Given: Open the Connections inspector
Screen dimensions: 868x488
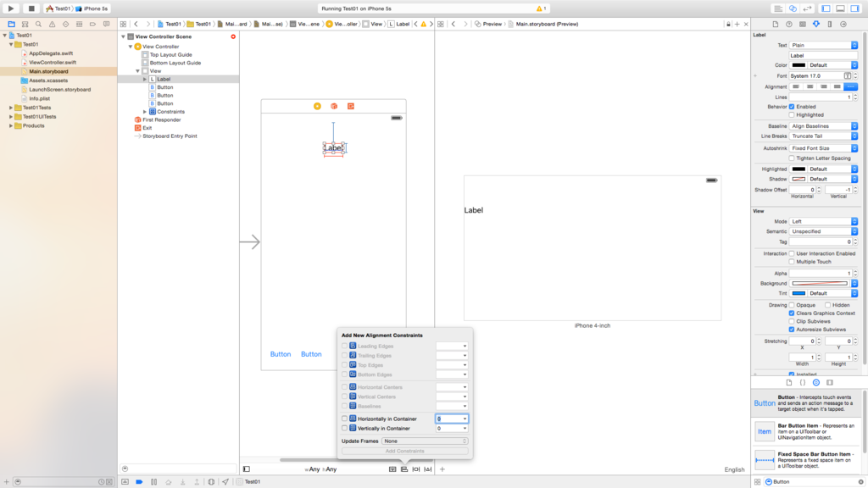Looking at the screenshot, I should click(x=843, y=24).
